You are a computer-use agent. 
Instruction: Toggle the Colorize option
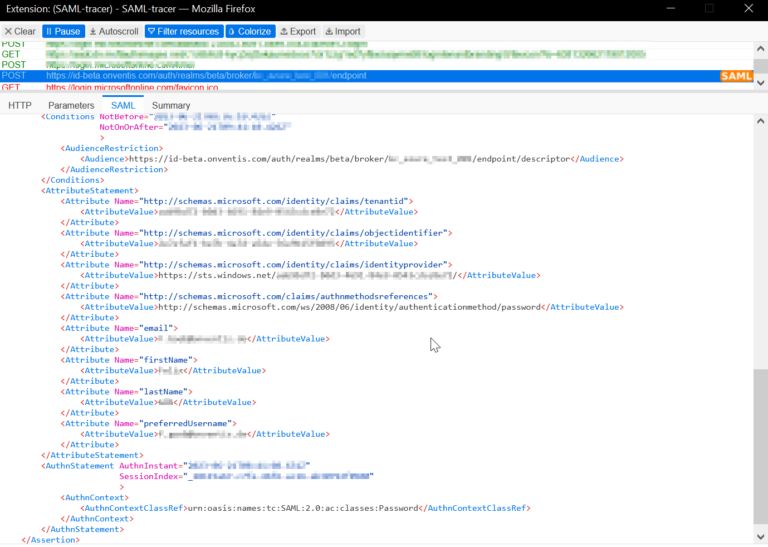coord(250,31)
